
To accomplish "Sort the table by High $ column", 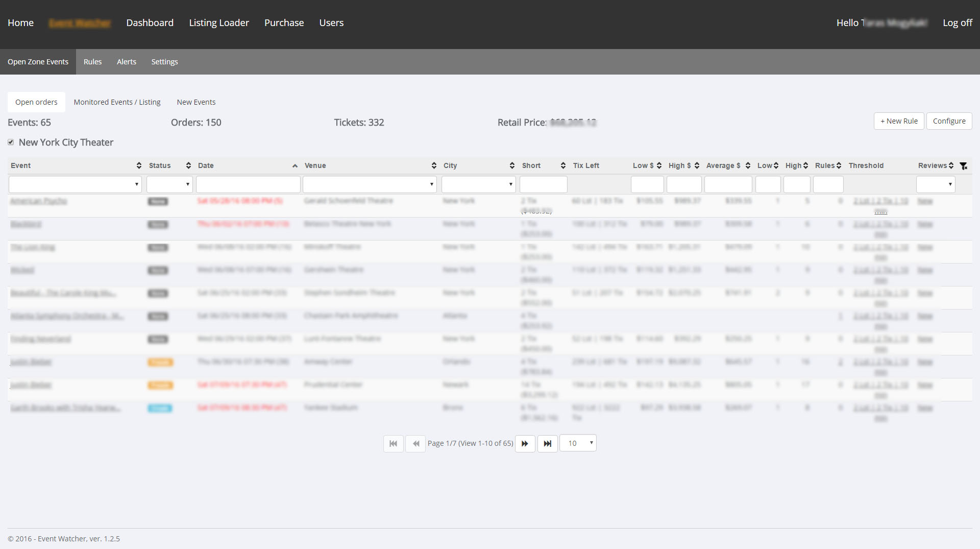I will [698, 165].
